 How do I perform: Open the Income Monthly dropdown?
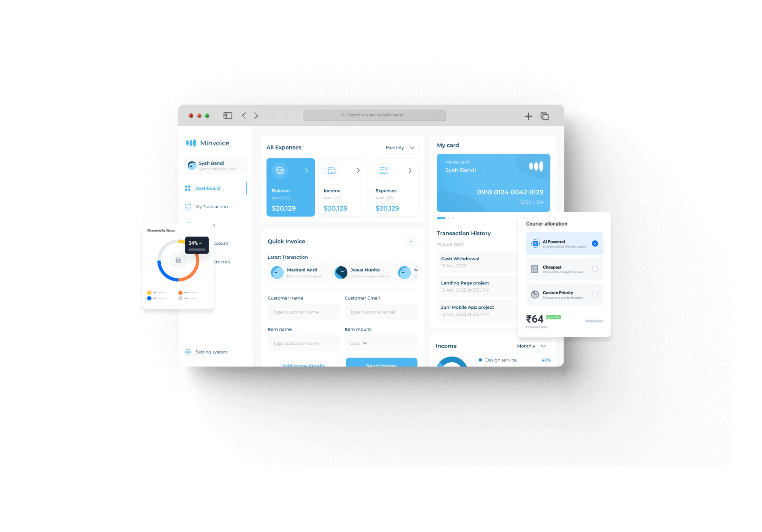coord(531,346)
